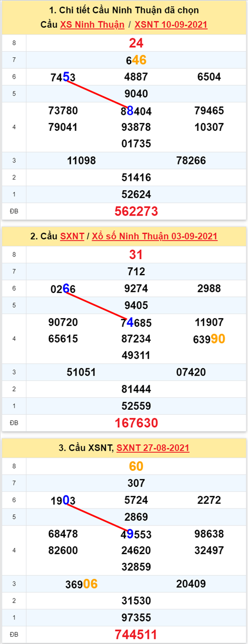248x644 pixels.
Task: Open Xổ số Ninh Thuận 03-09-2021 link
Action: pyautogui.click(x=155, y=236)
